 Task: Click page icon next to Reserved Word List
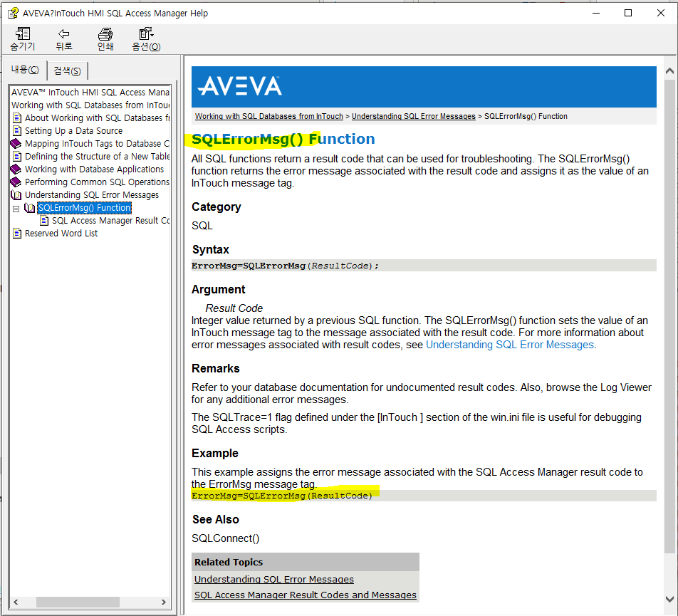[x=17, y=234]
